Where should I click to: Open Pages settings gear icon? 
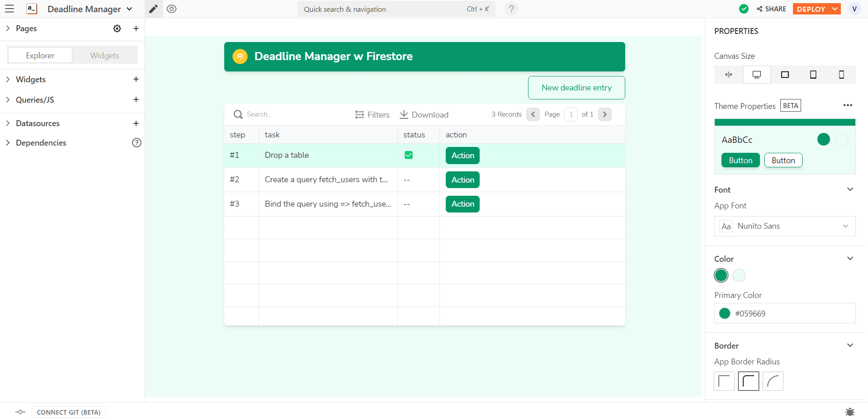[x=117, y=28]
